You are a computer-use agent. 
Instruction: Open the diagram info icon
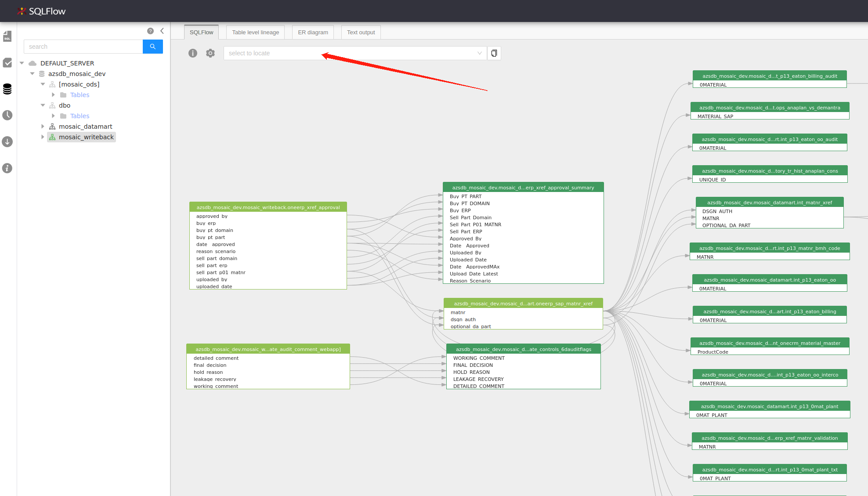click(x=193, y=53)
